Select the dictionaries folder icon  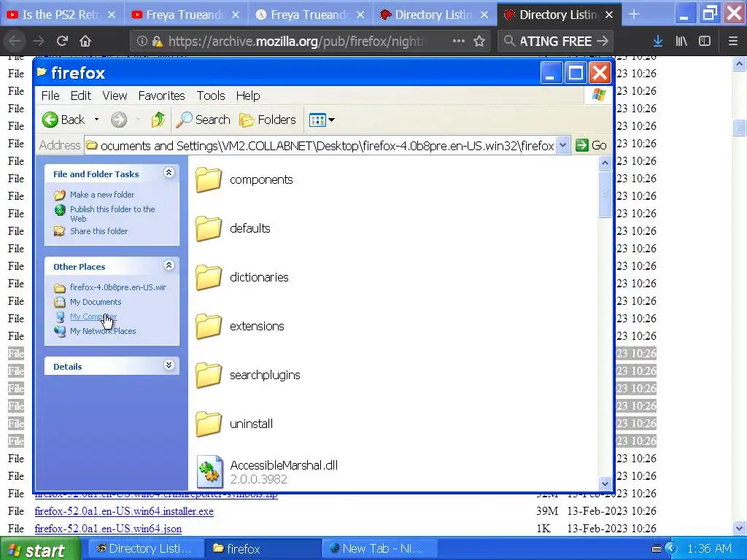209,277
